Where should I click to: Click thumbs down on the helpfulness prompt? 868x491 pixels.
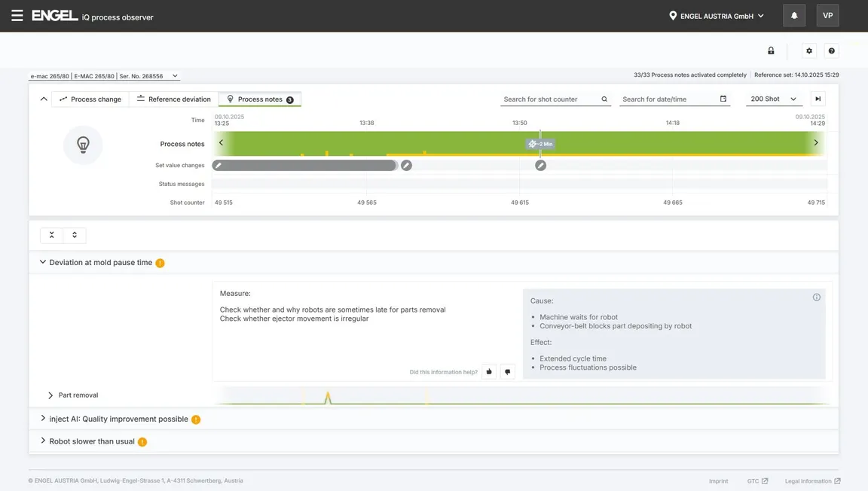pyautogui.click(x=507, y=372)
